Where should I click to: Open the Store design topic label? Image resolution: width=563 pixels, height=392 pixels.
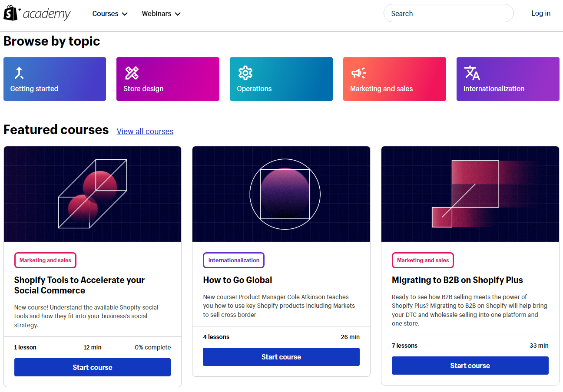143,89
